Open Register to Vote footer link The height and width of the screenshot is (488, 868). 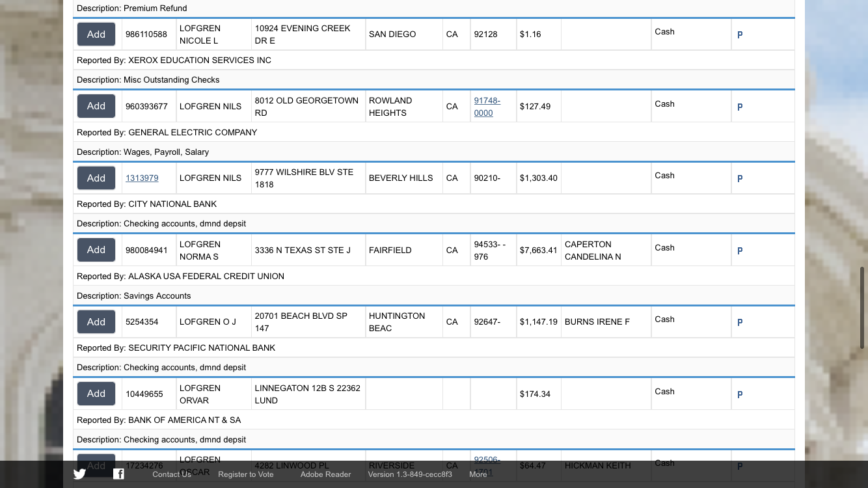click(246, 474)
